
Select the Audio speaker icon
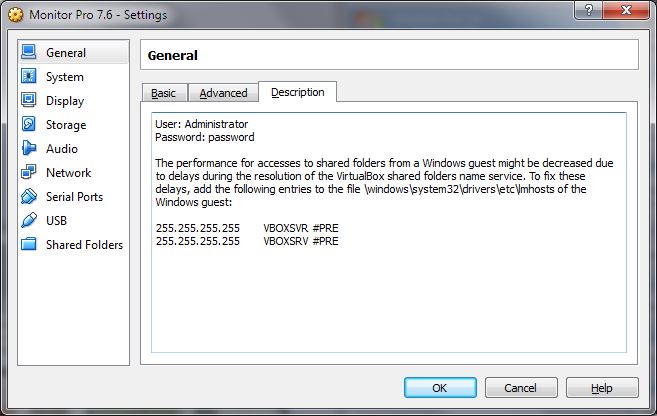[29, 149]
